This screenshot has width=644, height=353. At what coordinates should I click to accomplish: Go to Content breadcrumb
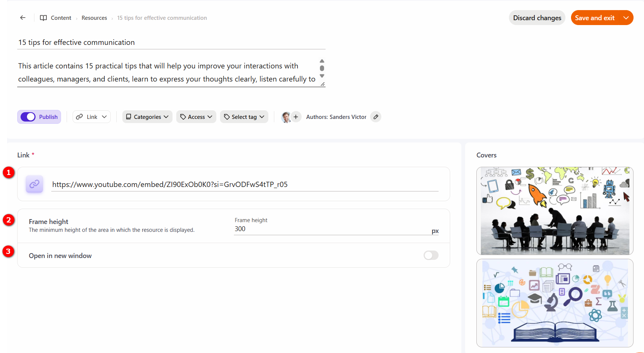(x=61, y=18)
